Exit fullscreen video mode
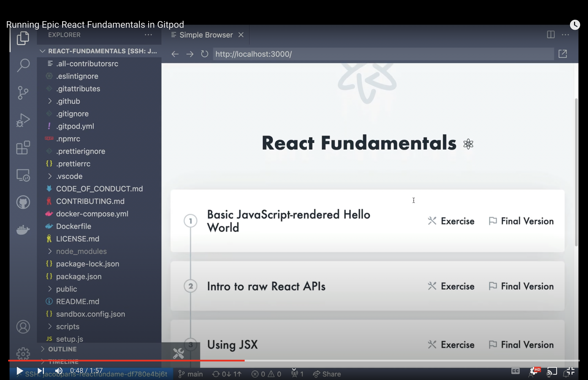 570,371
